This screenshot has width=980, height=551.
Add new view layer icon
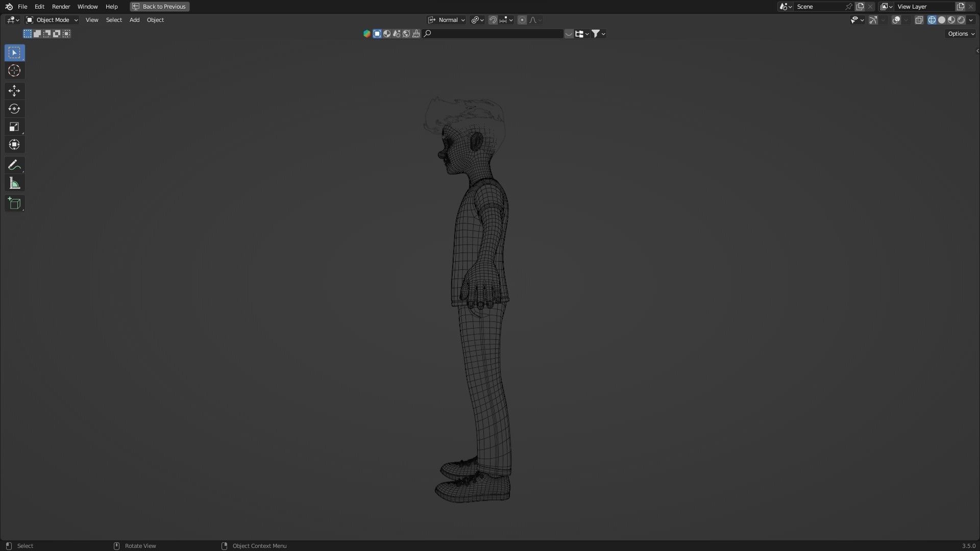(x=961, y=7)
